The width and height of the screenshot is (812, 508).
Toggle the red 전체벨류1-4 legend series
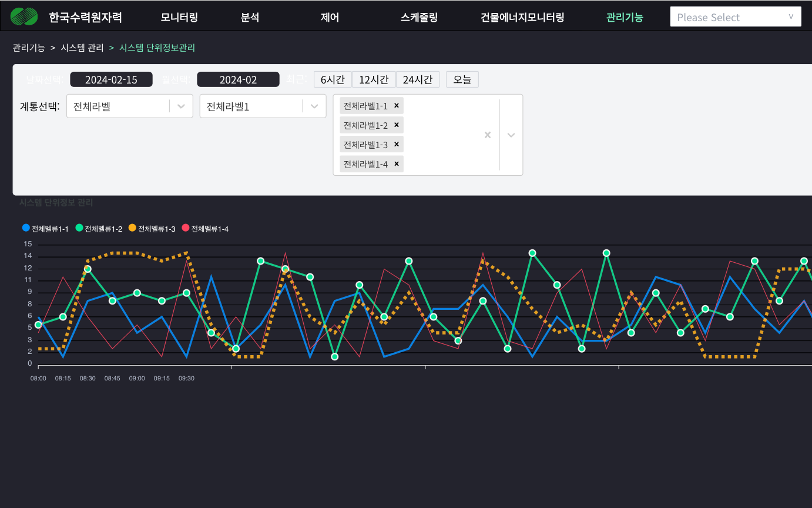pyautogui.click(x=205, y=228)
